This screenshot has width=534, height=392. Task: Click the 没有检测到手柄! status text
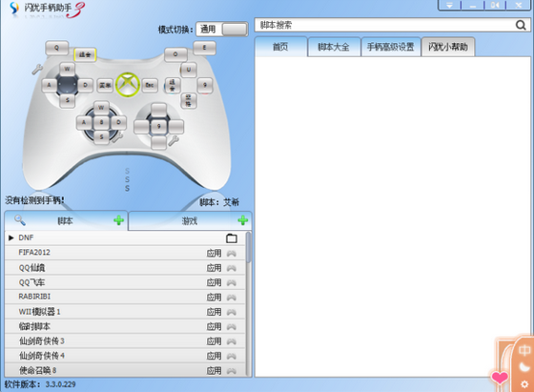tap(34, 200)
